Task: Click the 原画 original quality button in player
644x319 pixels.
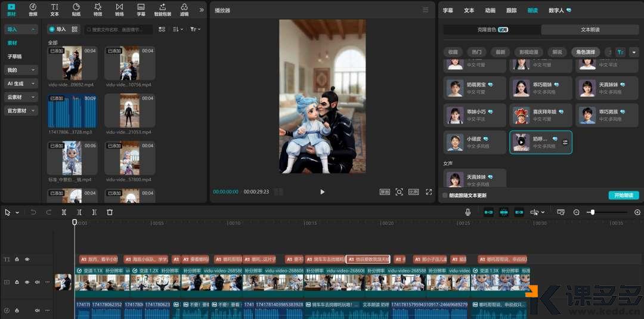Action: (x=385, y=192)
